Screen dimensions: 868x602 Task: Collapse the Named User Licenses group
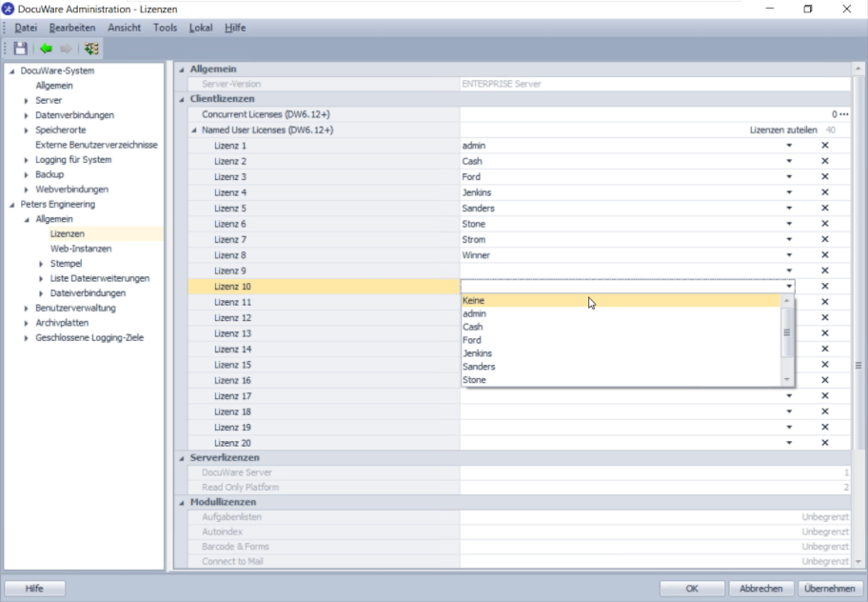click(193, 130)
